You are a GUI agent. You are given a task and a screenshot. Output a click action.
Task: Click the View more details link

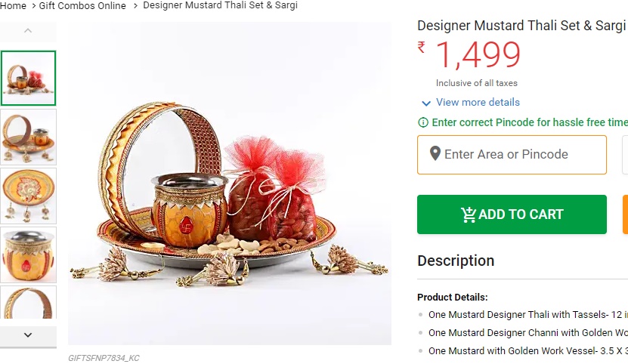coord(478,102)
